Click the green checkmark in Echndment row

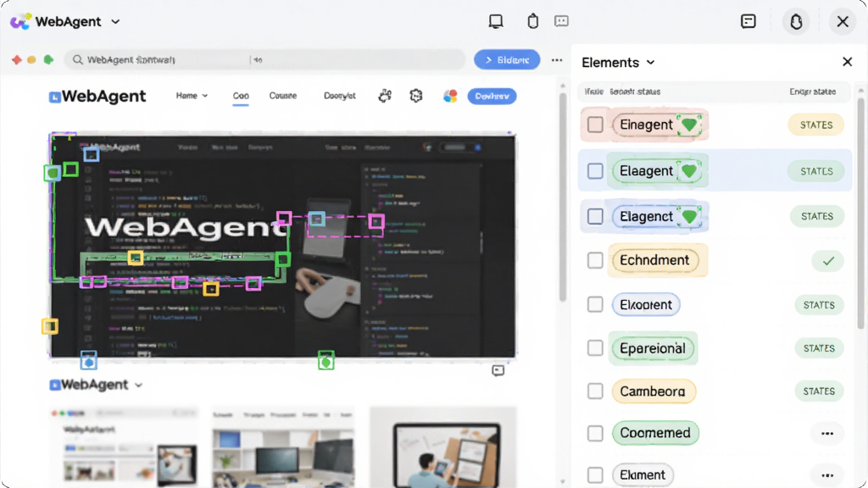pos(828,261)
